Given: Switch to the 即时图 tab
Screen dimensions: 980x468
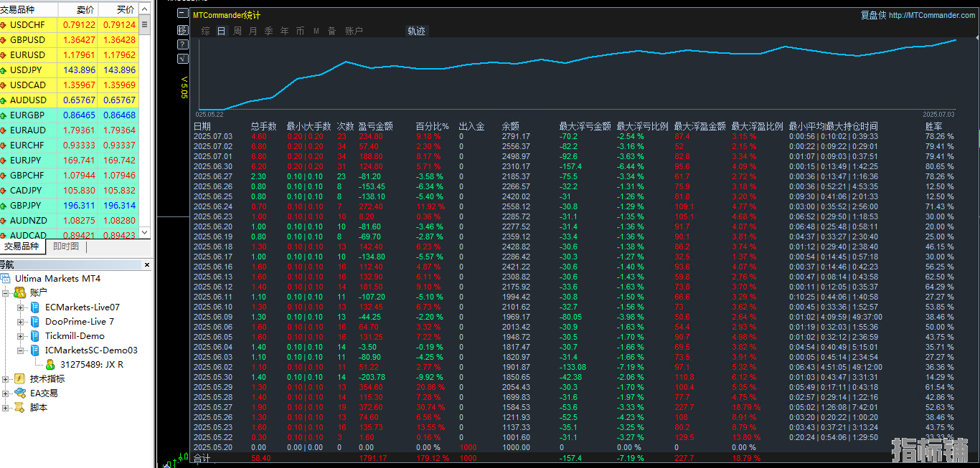Looking at the screenshot, I should [x=66, y=247].
